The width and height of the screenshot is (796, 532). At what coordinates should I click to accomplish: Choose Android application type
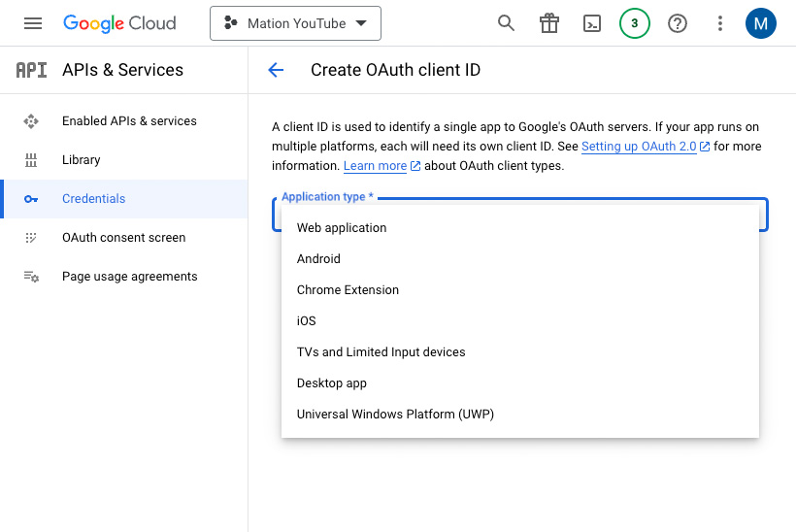click(x=520, y=259)
